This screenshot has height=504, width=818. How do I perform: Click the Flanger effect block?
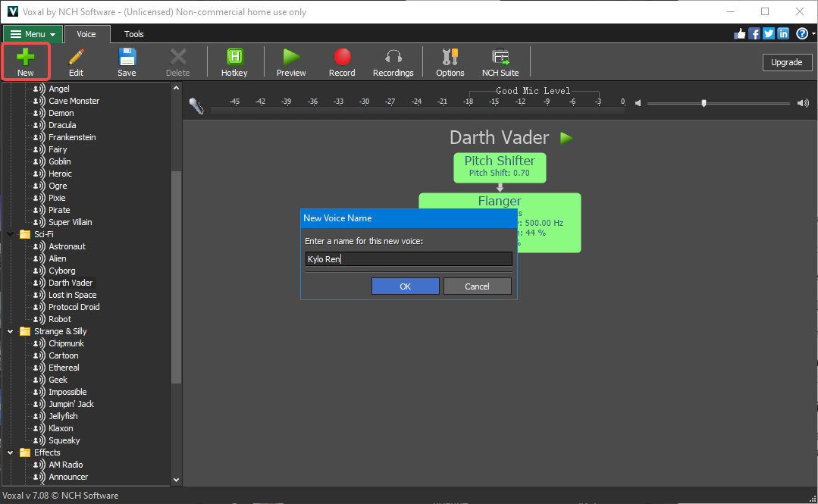[500, 201]
